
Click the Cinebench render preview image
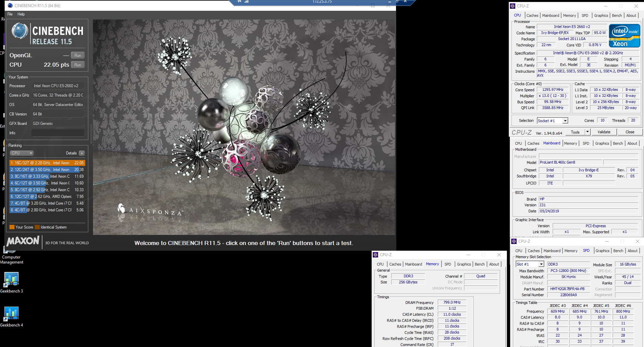click(x=244, y=127)
